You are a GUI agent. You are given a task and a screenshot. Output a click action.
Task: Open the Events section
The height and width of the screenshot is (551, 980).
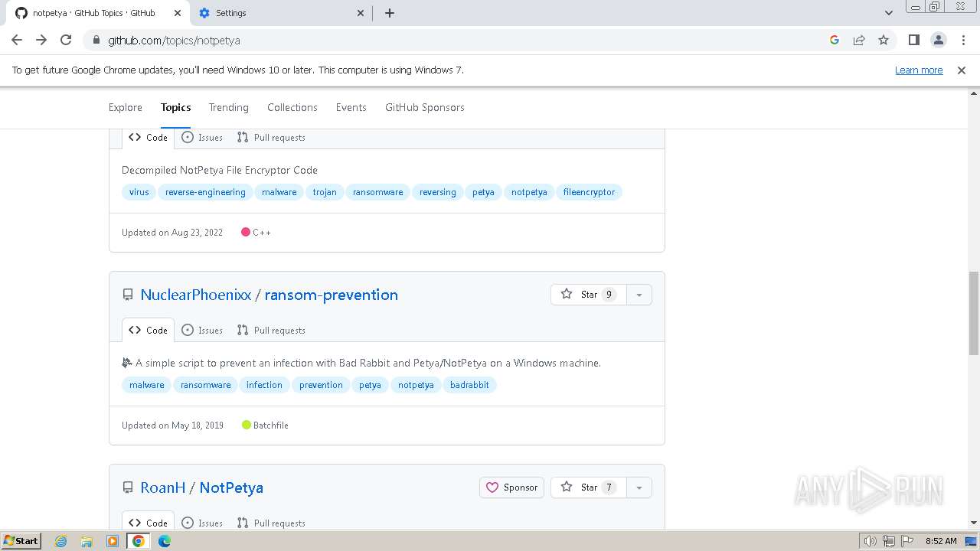[351, 107]
